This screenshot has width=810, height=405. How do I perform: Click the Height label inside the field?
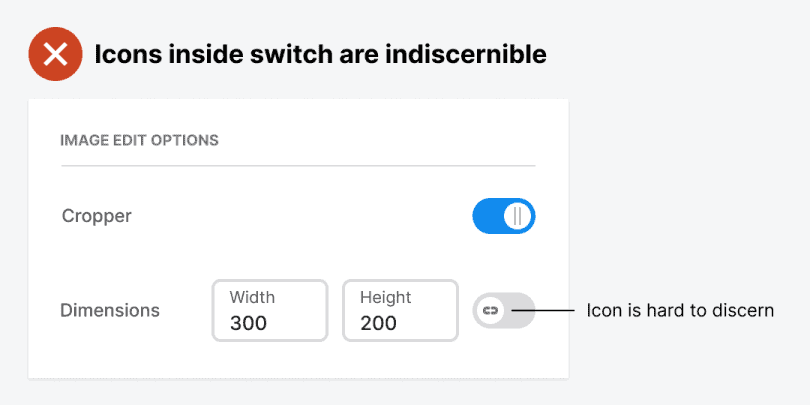(385, 297)
